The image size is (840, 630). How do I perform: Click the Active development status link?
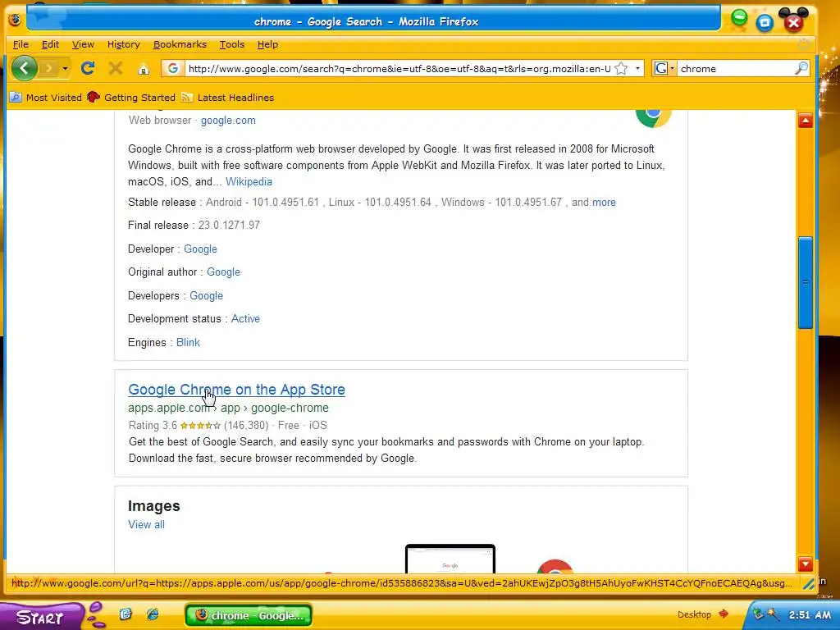click(245, 319)
